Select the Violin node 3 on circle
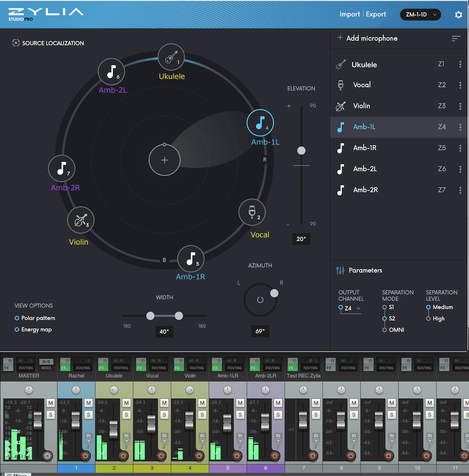The image size is (469, 476). point(80,220)
